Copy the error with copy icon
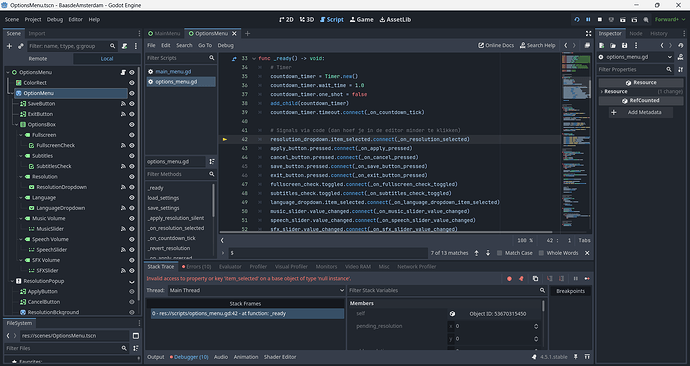The height and width of the screenshot is (366, 690). 535,278
